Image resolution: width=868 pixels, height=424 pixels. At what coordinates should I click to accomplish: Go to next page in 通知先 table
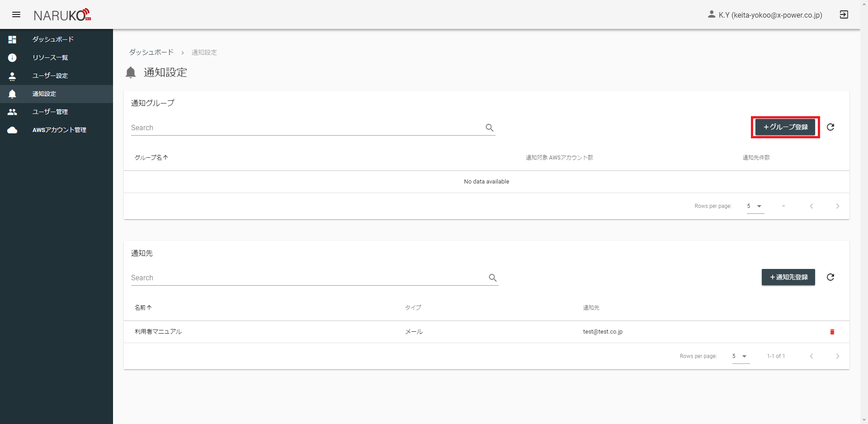[x=838, y=356]
